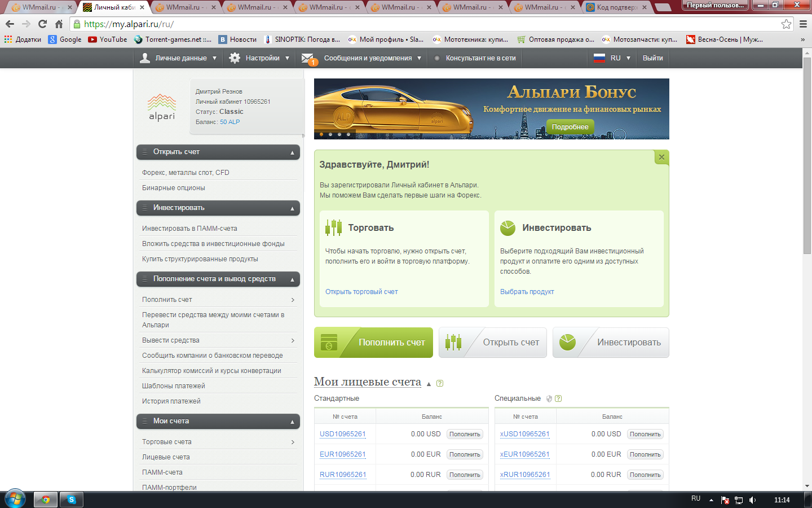812x508 pixels.
Task: Click the network tray icon
Action: [x=739, y=500]
